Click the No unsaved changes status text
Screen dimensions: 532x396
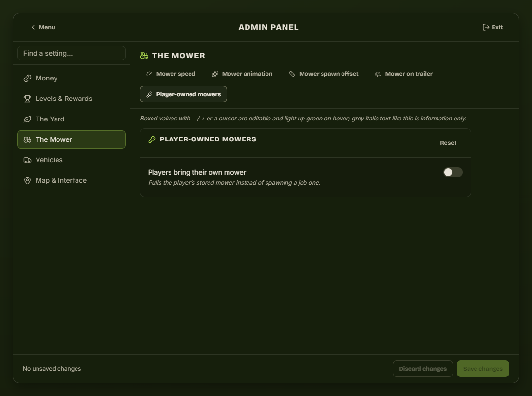point(52,369)
